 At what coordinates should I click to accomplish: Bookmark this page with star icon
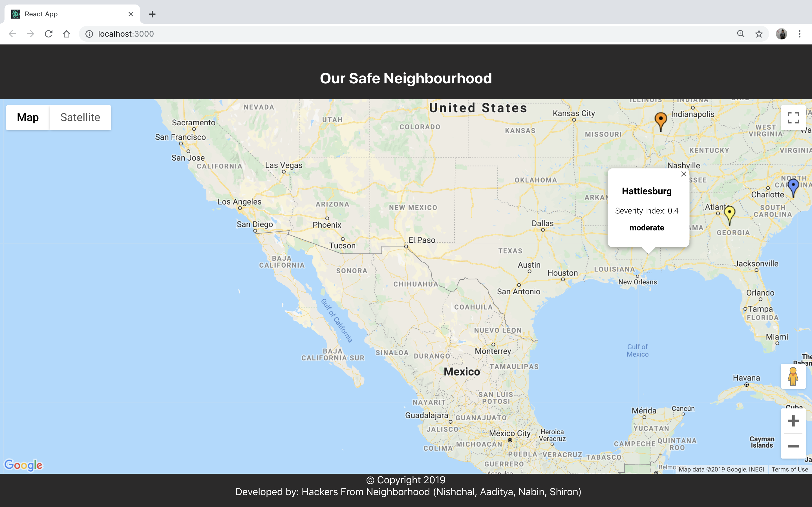click(x=759, y=34)
